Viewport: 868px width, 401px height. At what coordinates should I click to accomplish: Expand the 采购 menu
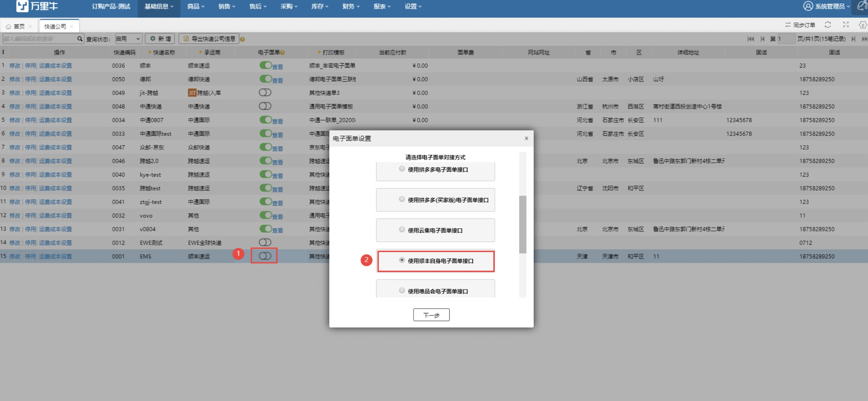289,6
